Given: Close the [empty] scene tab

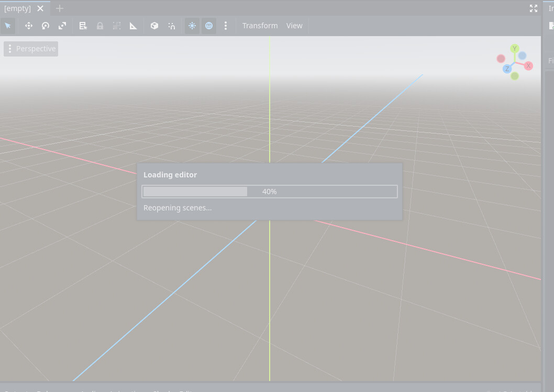Looking at the screenshot, I should (40, 8).
